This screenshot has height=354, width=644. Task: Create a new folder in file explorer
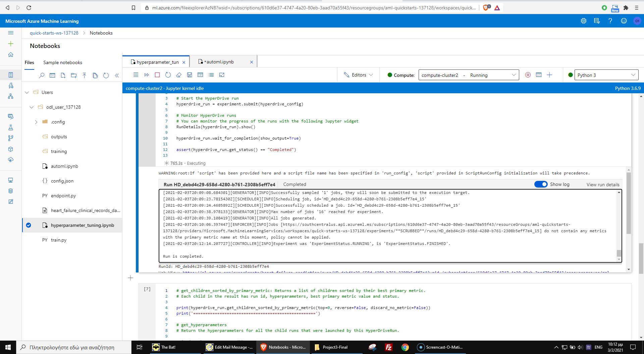(x=74, y=75)
